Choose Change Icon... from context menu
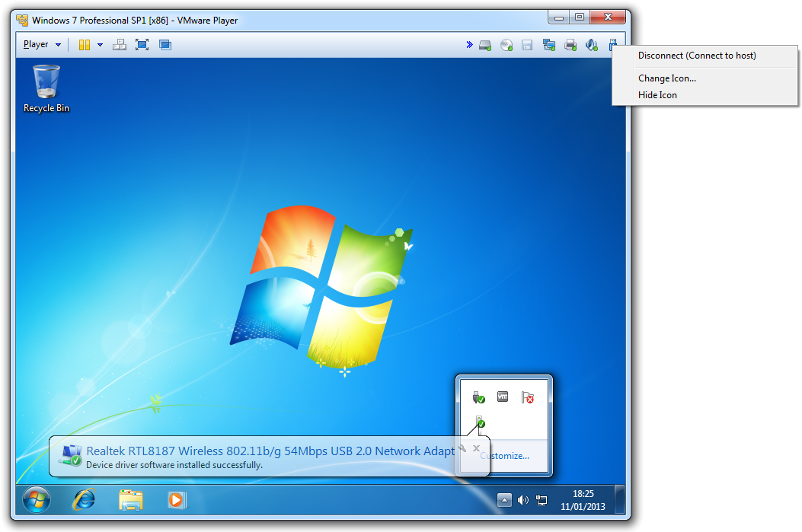The height and width of the screenshot is (532, 802). coord(666,78)
